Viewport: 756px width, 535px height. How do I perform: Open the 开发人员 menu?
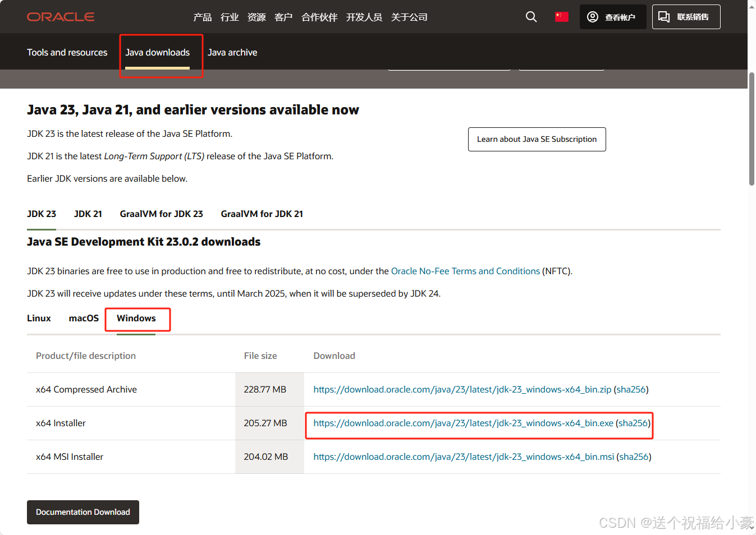(364, 17)
